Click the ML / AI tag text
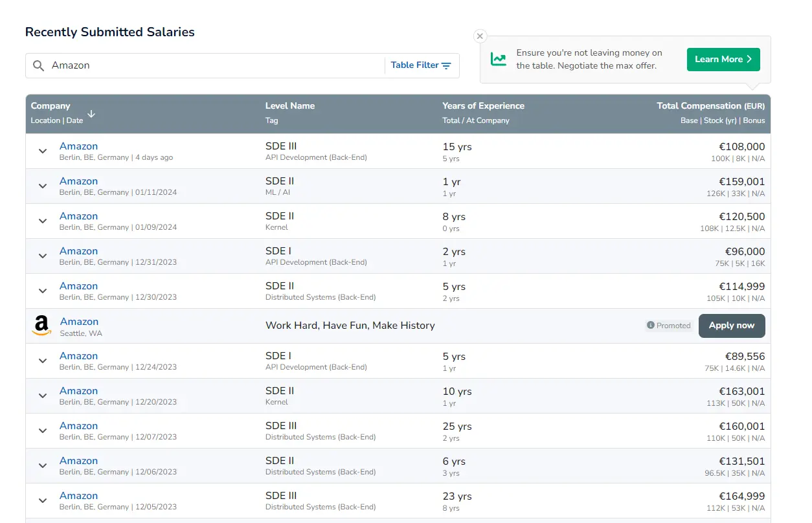 click(278, 193)
